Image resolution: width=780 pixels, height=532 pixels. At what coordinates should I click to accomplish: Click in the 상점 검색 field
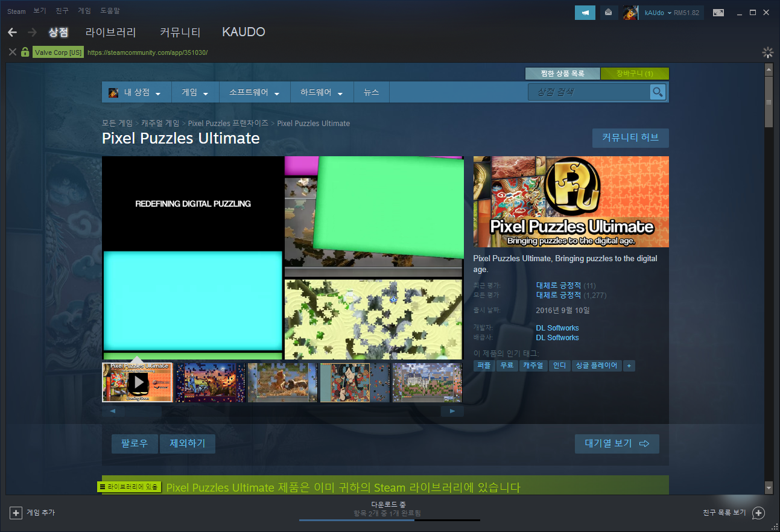(x=589, y=92)
